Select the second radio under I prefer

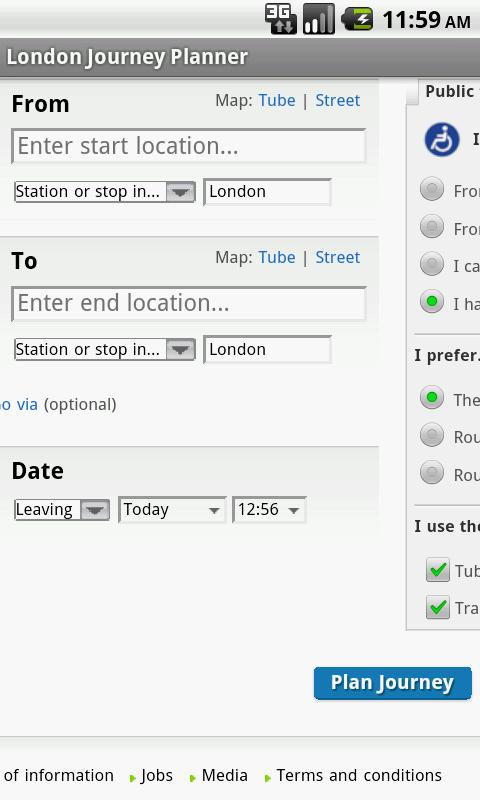432,435
